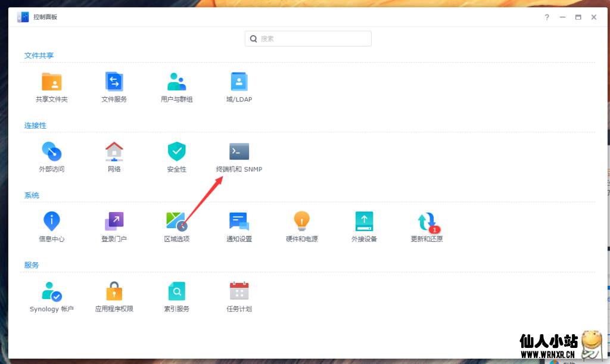
Task: Open 硬件和电源 (Hardware & Power)
Action: click(301, 226)
